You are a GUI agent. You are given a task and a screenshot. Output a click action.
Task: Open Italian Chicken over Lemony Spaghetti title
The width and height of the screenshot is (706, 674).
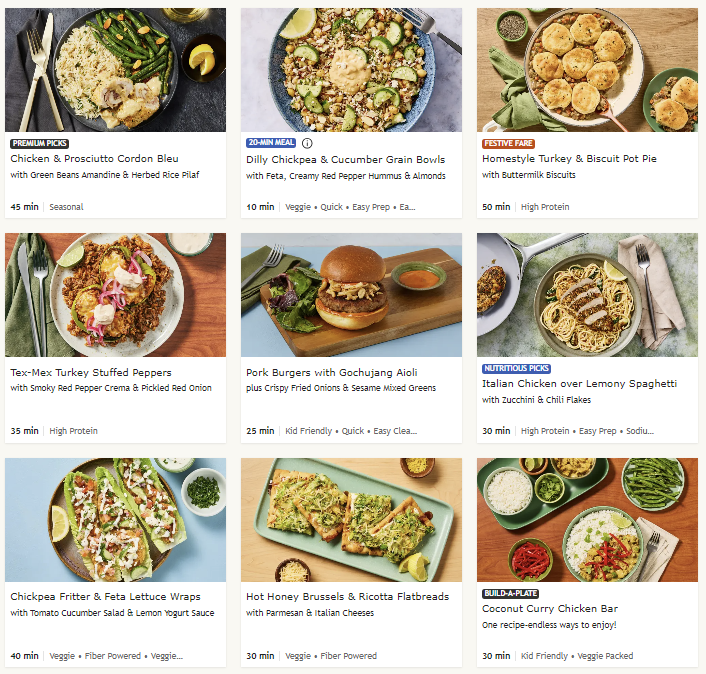coord(579,384)
